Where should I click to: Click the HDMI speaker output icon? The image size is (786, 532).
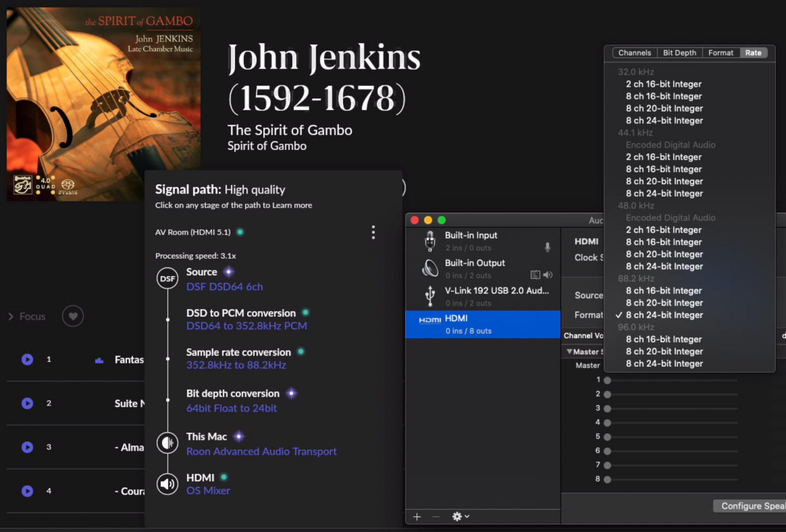(167, 484)
